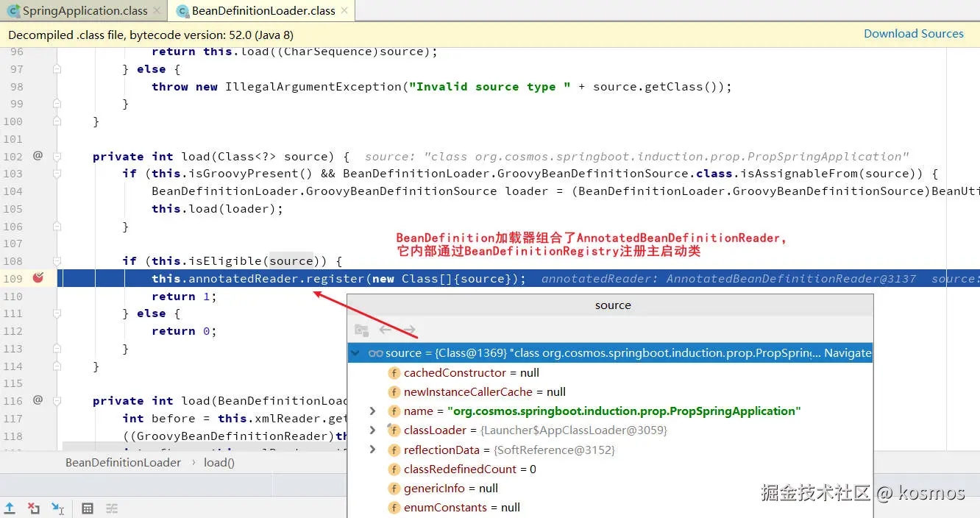Click BeanDefinitionLoader in the breadcrumb bar
Image resolution: width=980 pixels, height=518 pixels.
[x=123, y=462]
